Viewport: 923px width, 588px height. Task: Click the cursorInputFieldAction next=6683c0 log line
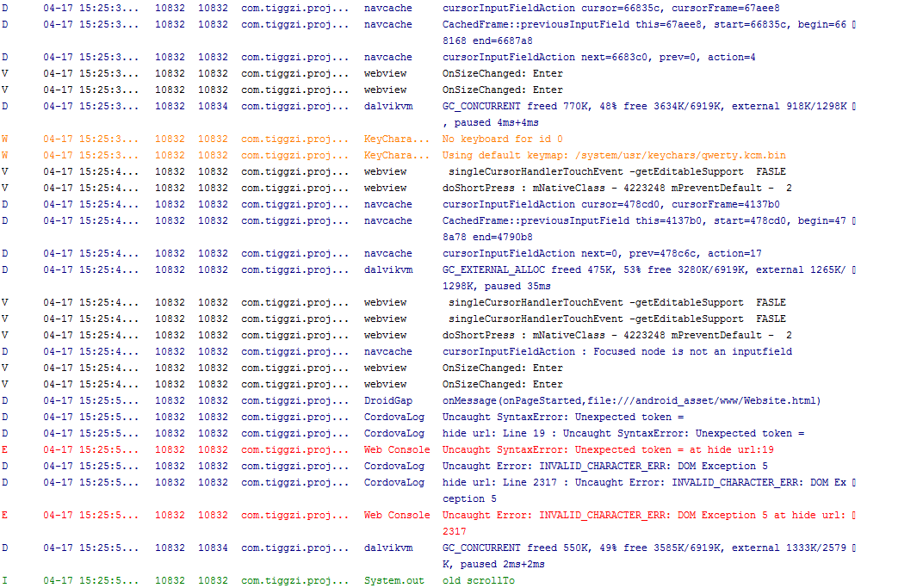tap(598, 58)
